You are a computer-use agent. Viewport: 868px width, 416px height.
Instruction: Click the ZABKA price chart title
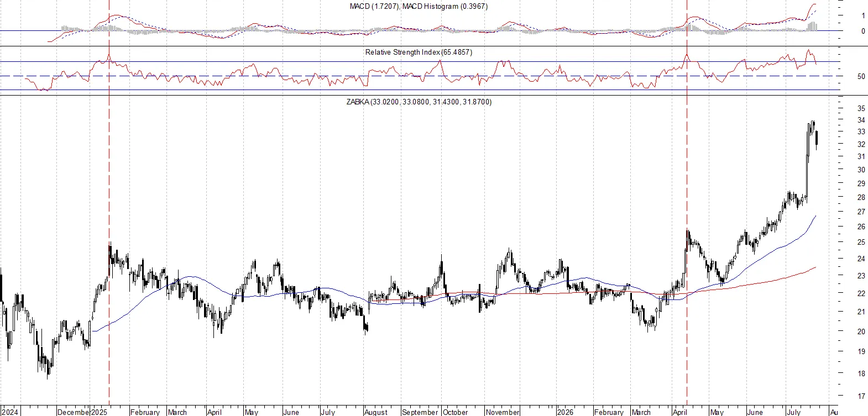click(419, 102)
